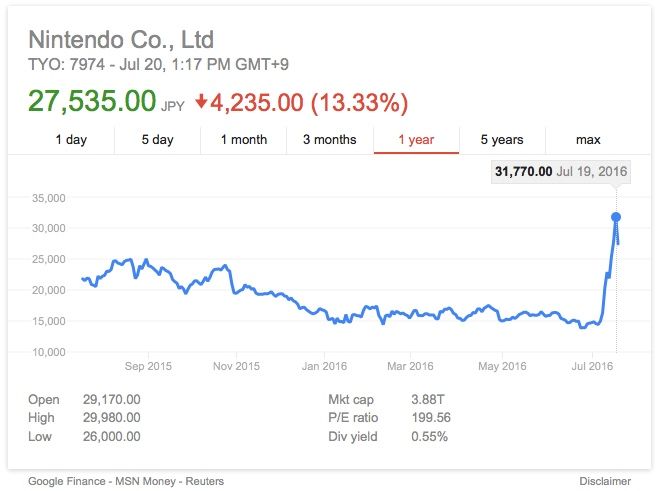Select the 1 day tab

click(x=70, y=140)
